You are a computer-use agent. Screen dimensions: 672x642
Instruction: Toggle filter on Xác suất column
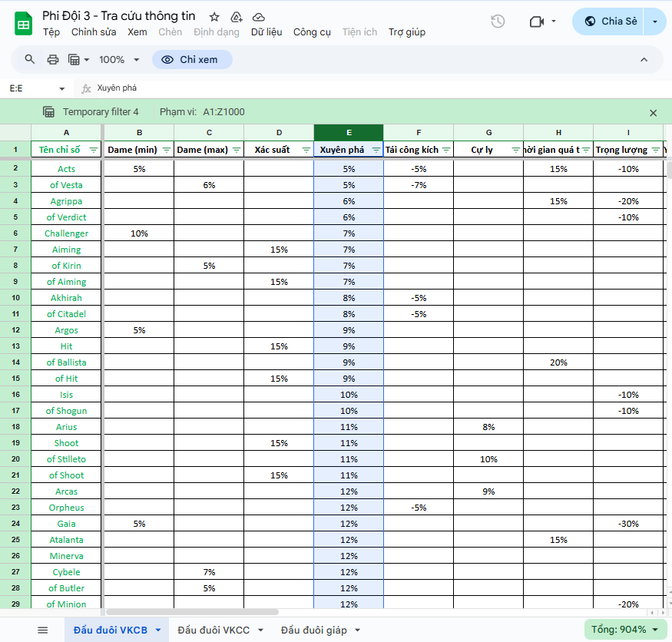coord(306,150)
